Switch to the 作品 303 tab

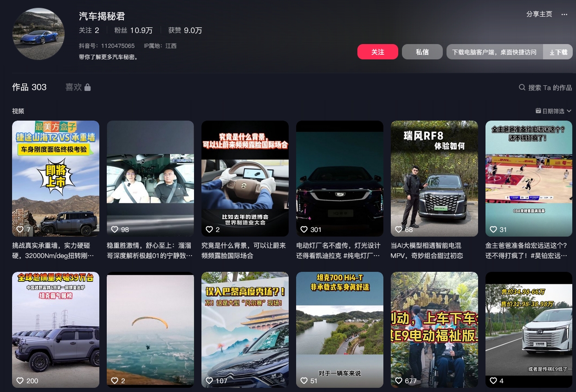(x=29, y=87)
